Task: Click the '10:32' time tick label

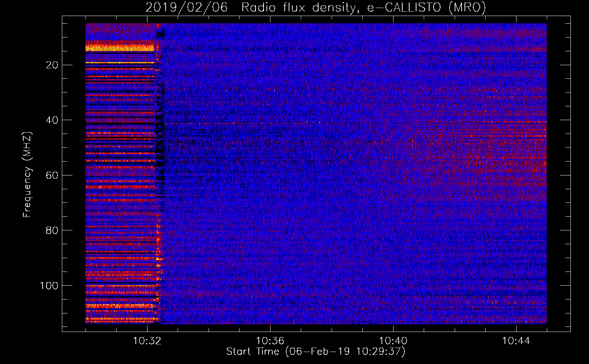Action: pos(147,341)
